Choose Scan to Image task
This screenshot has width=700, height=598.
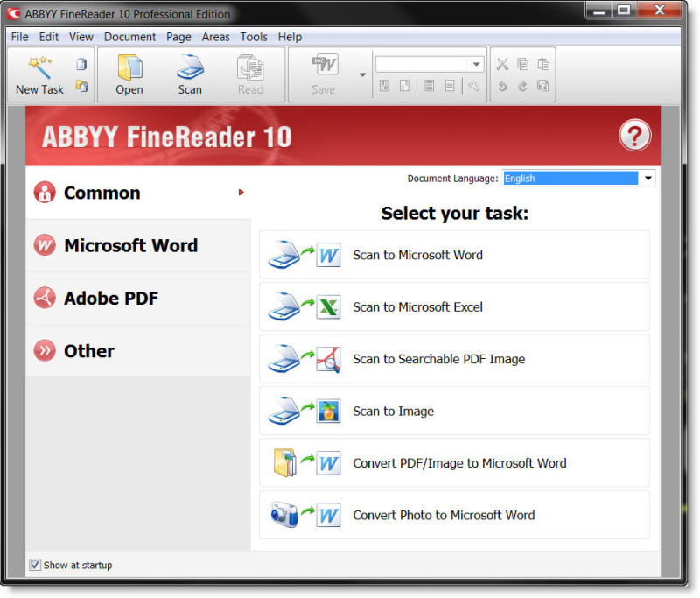[x=454, y=411]
